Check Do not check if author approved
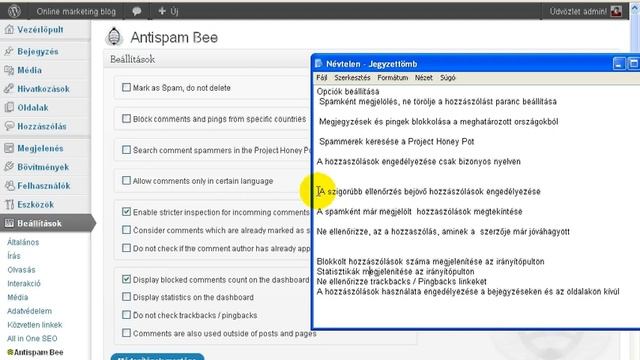The image size is (640, 360). pos(126,248)
